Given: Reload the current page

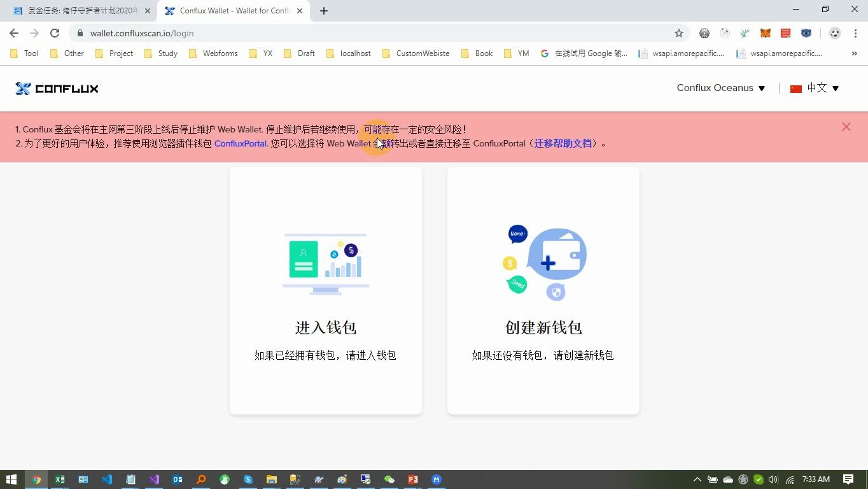Looking at the screenshot, I should point(55,33).
